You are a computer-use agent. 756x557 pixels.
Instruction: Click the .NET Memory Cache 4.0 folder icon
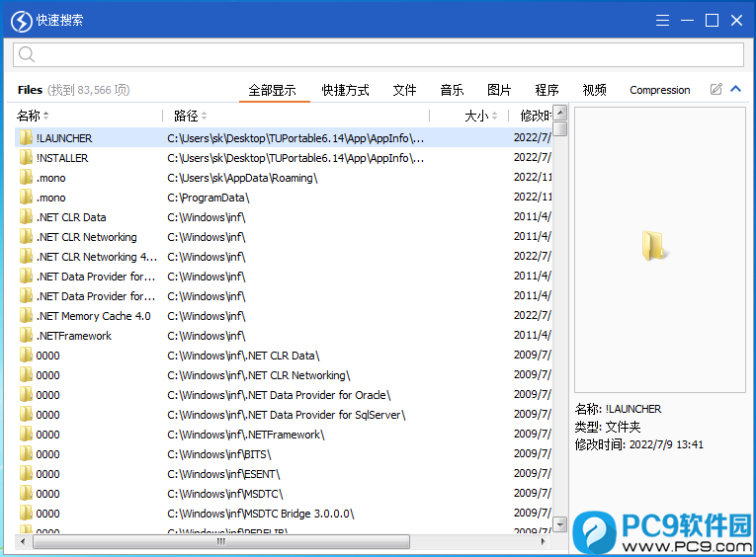26,316
